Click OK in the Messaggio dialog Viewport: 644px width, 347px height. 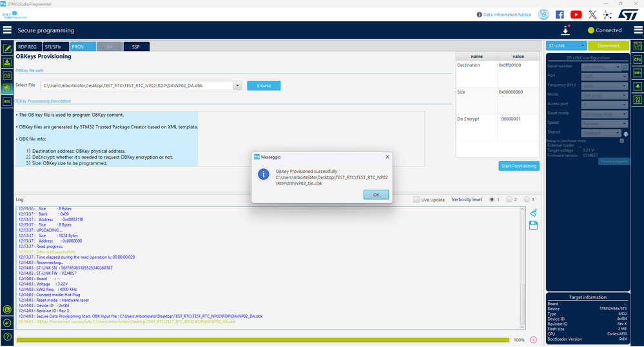[376, 195]
